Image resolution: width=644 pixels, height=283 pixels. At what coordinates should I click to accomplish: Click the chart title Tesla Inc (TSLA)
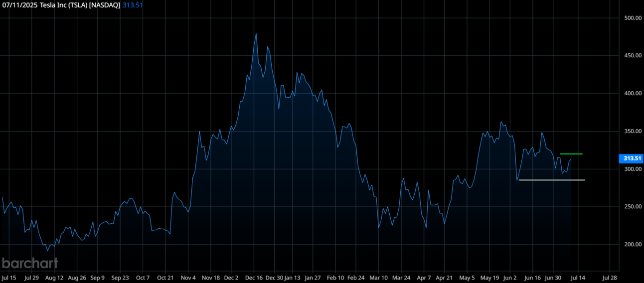[64, 5]
